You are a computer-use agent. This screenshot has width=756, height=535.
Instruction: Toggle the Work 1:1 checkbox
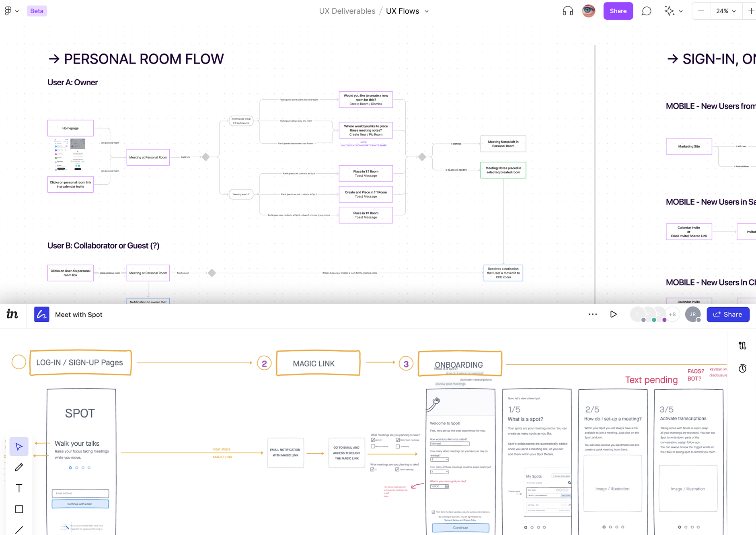pyautogui.click(x=373, y=440)
